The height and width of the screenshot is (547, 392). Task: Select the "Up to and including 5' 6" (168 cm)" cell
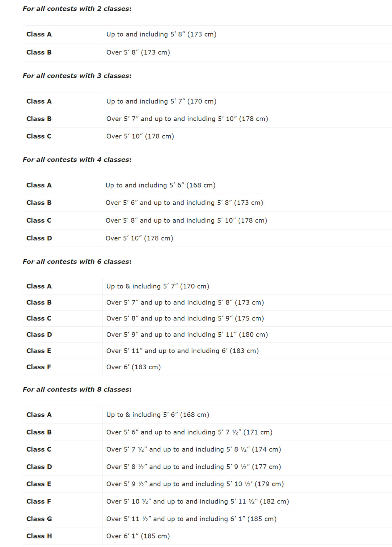pos(160,186)
